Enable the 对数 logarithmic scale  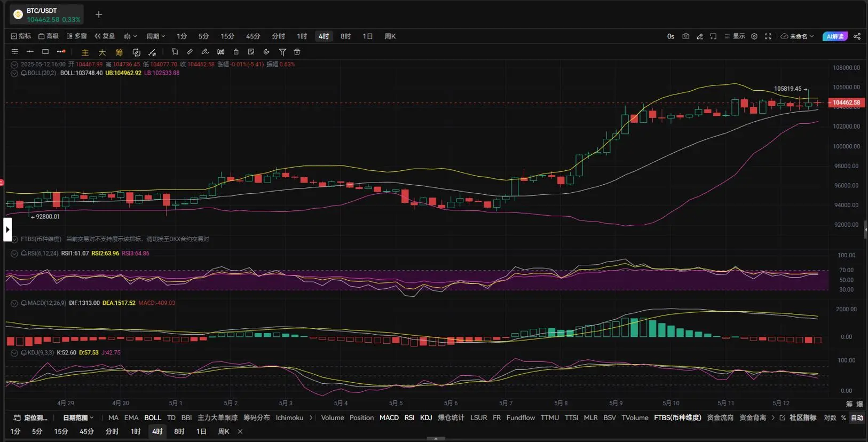coord(830,418)
